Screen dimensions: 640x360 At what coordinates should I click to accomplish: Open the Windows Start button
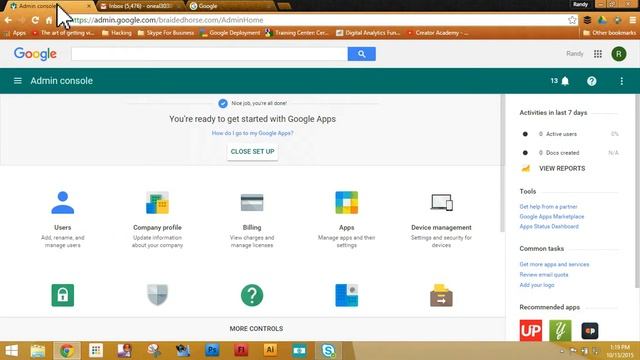[11, 351]
